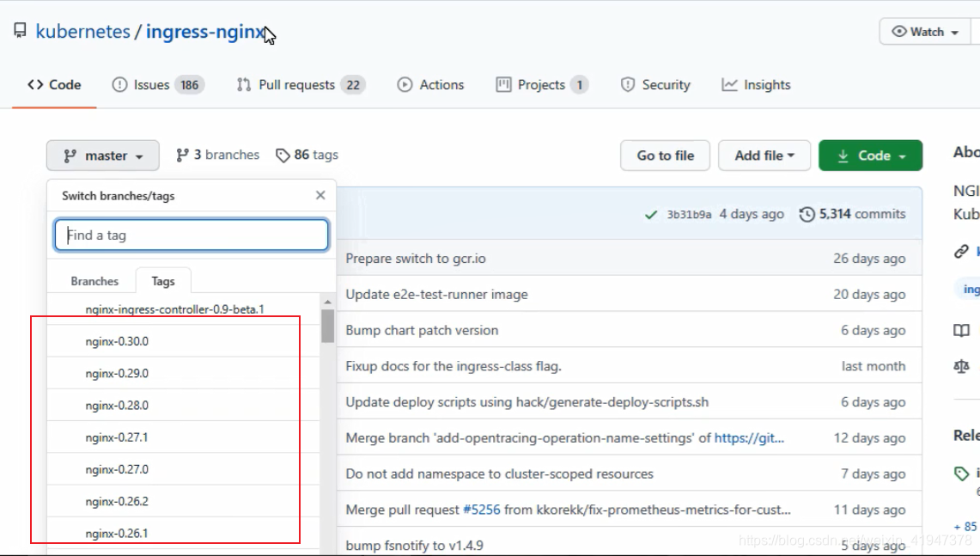Open the Actions play icon tab
980x556 pixels.
click(x=430, y=85)
